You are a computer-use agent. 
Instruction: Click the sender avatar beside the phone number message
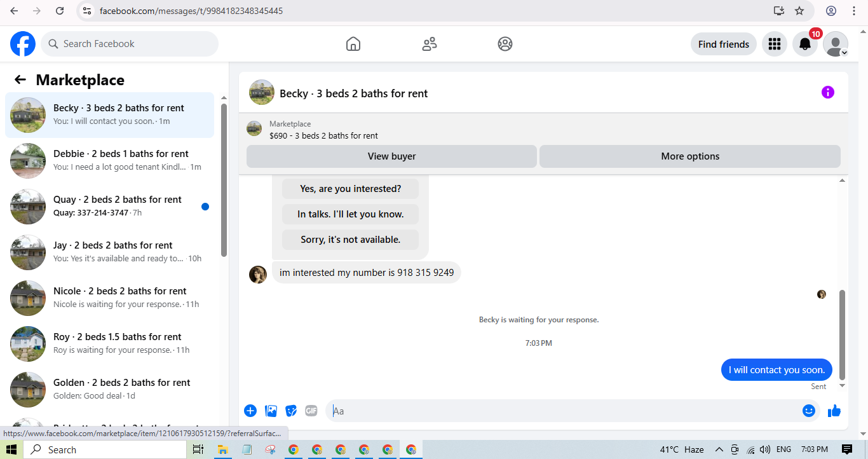click(x=258, y=275)
